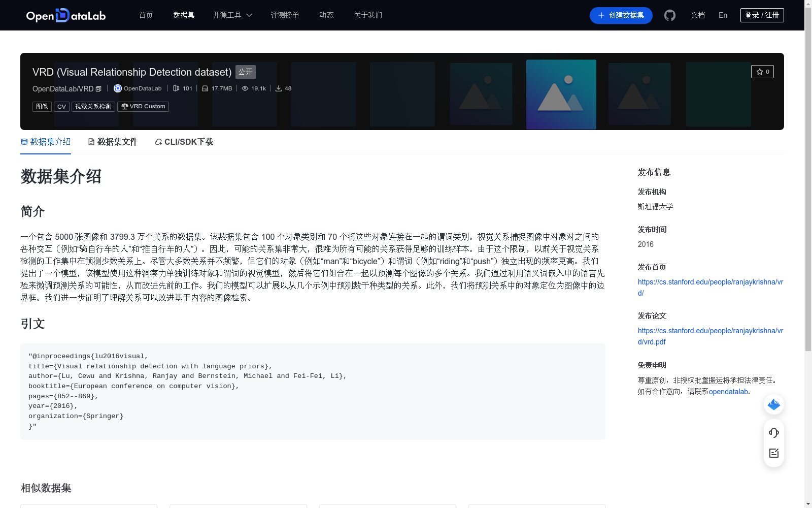812x508 pixels.
Task: Click the 引文 heading
Action: (33, 324)
